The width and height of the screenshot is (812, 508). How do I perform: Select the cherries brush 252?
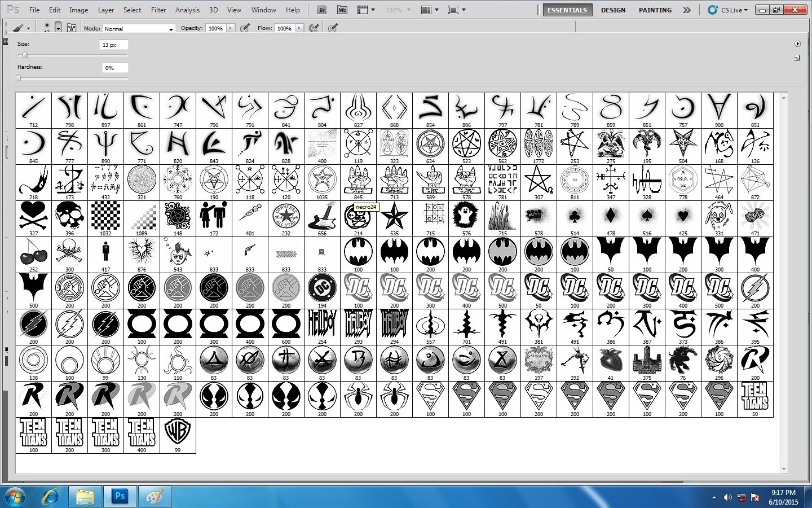(33, 255)
